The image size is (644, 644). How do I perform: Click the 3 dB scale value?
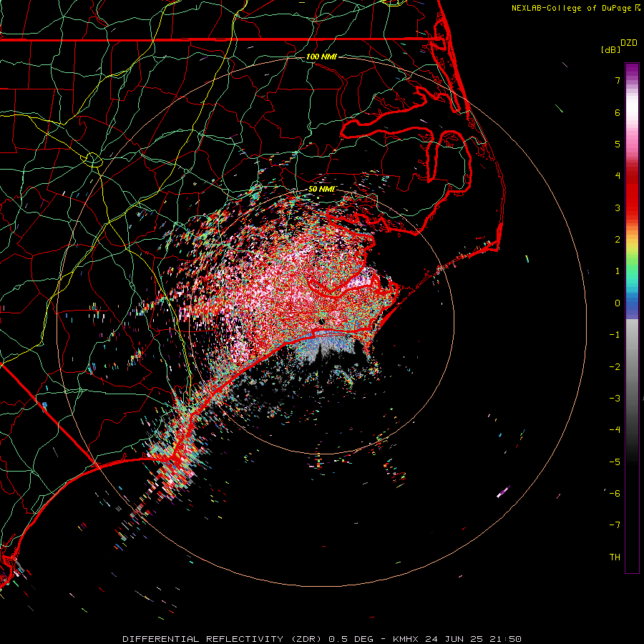(x=618, y=208)
